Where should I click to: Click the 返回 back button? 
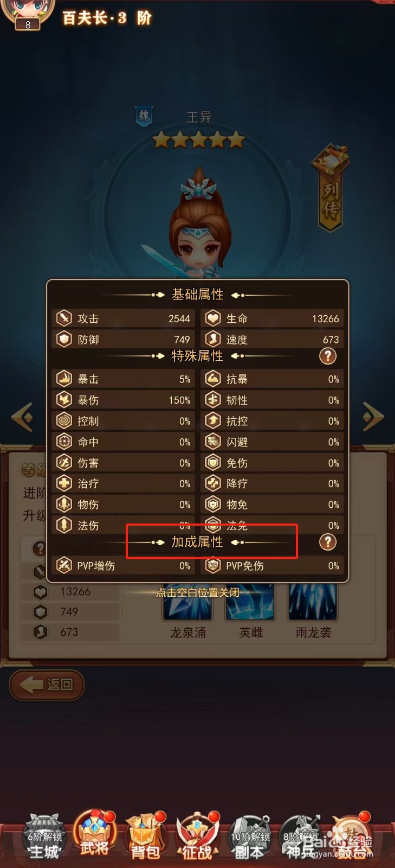pyautogui.click(x=47, y=685)
